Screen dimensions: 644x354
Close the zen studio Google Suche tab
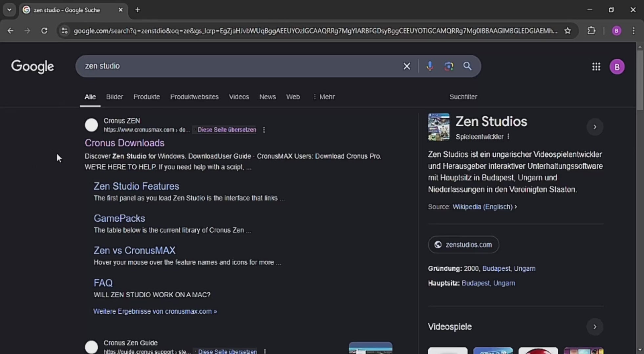pos(120,10)
